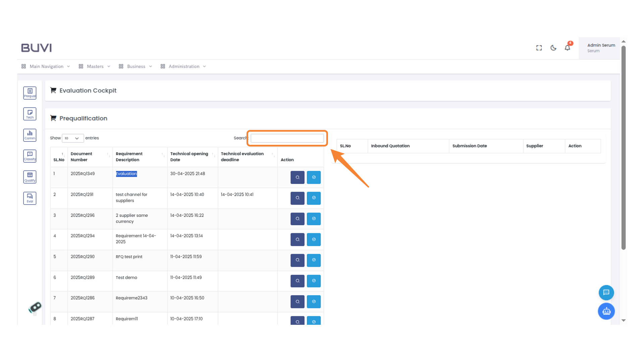Click the Search input field
Screen dimensions: 644x362
[x=287, y=138]
